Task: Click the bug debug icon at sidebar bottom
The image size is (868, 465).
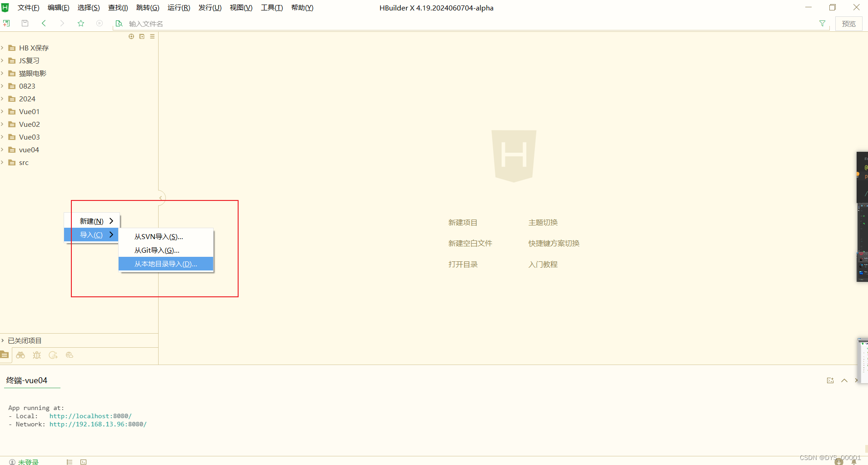Action: [x=37, y=355]
